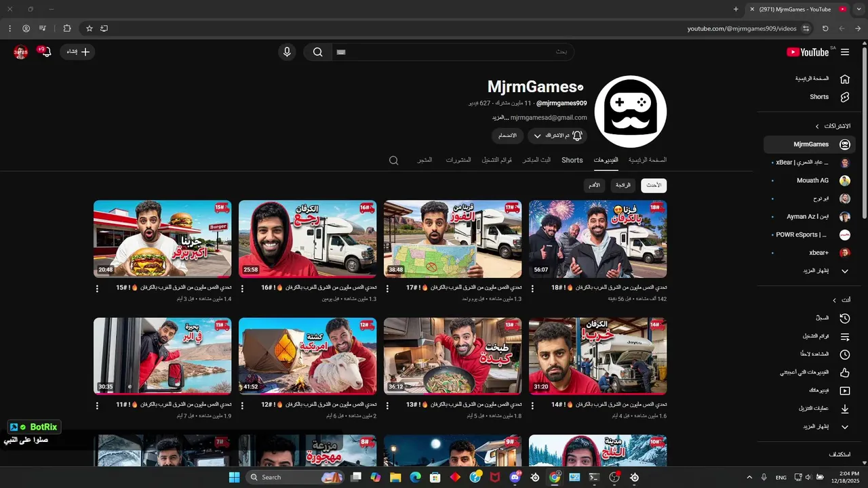Play video #13 cooking thumbnail
The width and height of the screenshot is (868, 488).
(x=452, y=356)
